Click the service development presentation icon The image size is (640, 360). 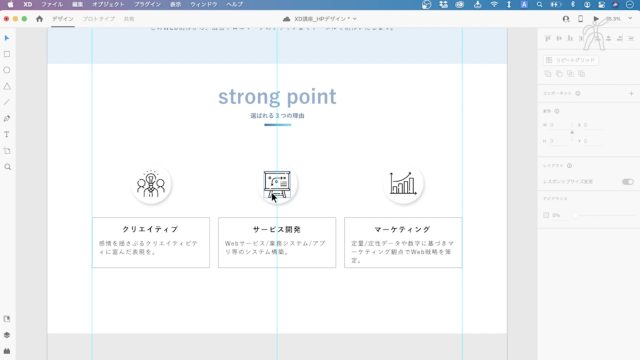[x=277, y=184]
